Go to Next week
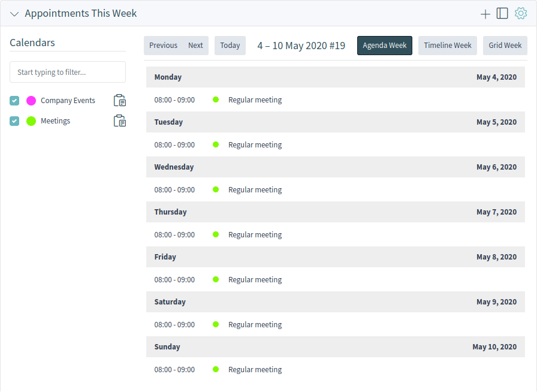The height and width of the screenshot is (392, 537). (195, 46)
